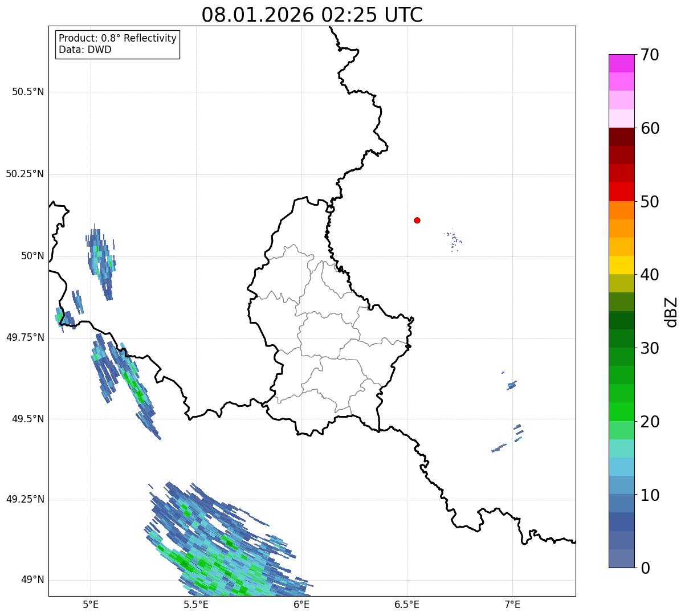This screenshot has width=685, height=616.
Task: Click the '6.5°E' longitude label
Action: (407, 604)
